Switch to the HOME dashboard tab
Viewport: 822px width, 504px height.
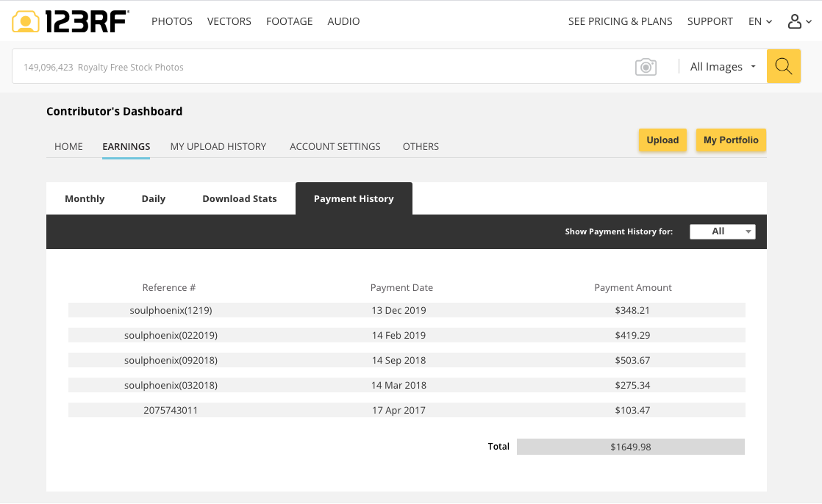[68, 147]
